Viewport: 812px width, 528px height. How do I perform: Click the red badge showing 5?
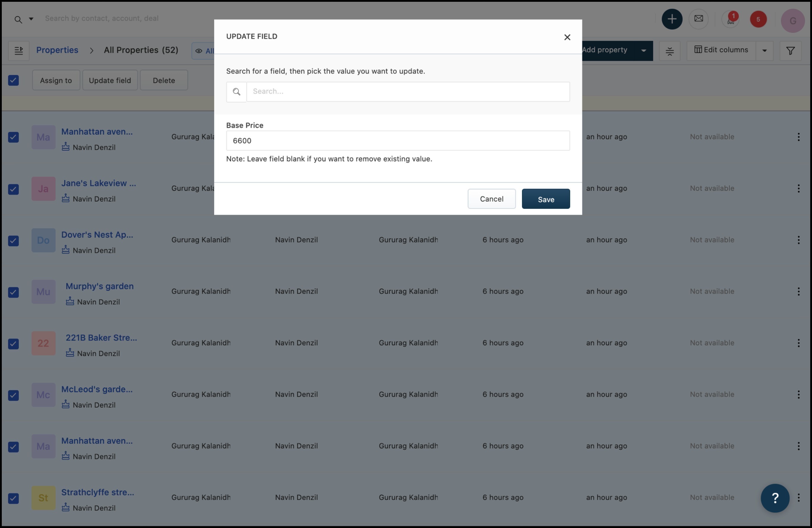click(x=758, y=19)
